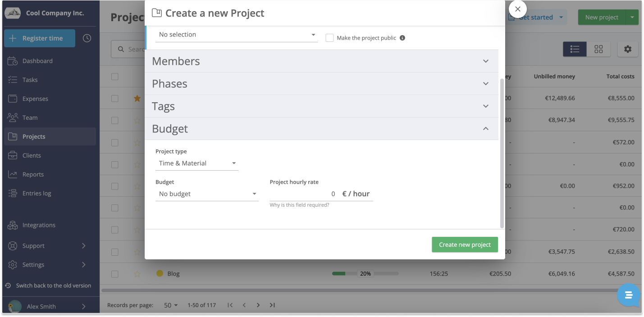
Task: Click 'Why is this field required?' link
Action: coord(299,205)
